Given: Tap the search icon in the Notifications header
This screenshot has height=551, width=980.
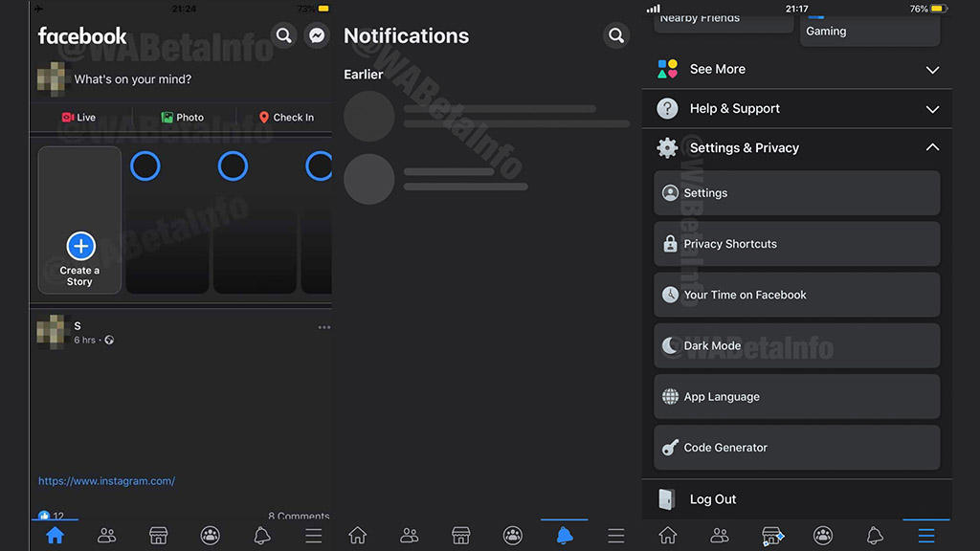Looking at the screenshot, I should tap(616, 36).
